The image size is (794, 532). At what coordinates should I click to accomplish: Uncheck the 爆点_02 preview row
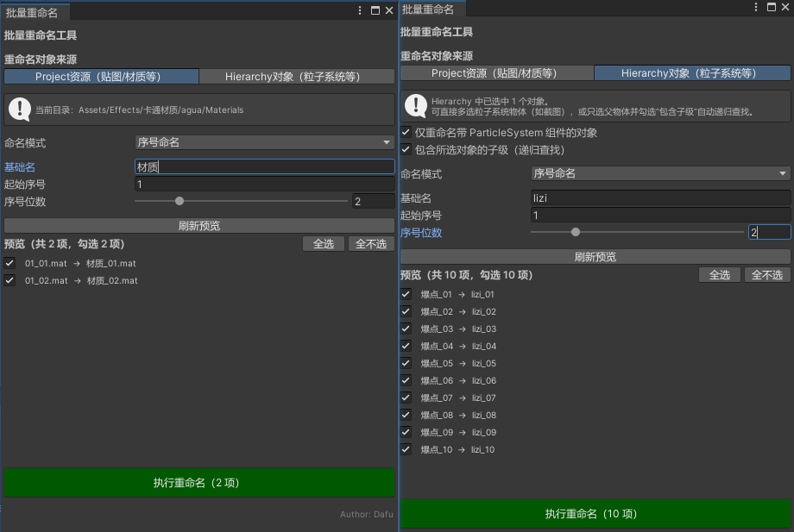[406, 311]
